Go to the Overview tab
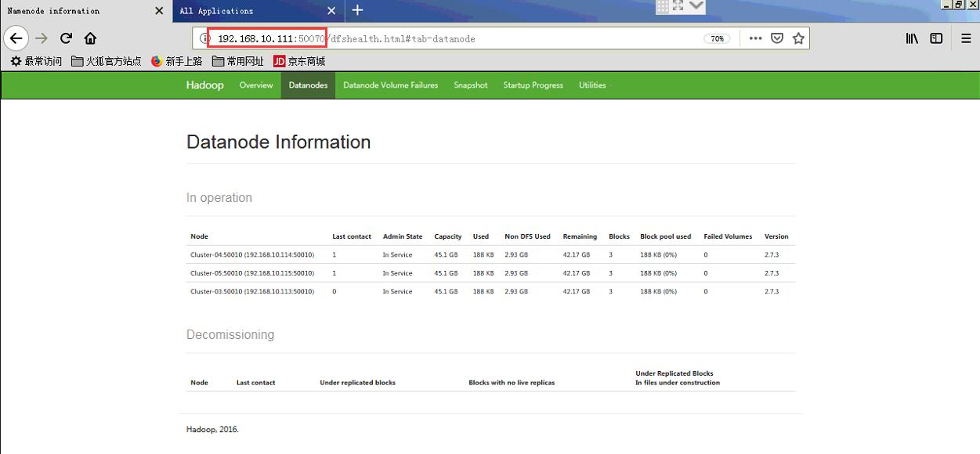 pyautogui.click(x=256, y=85)
